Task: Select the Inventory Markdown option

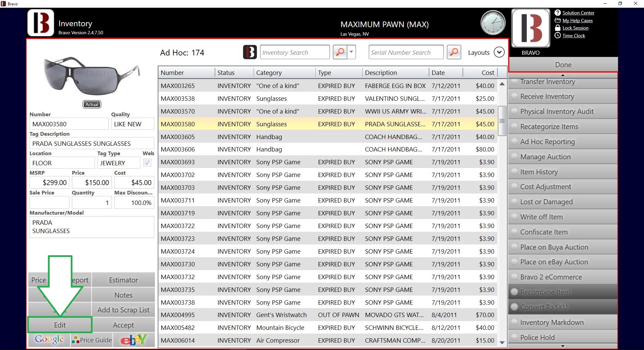Action: [x=563, y=322]
